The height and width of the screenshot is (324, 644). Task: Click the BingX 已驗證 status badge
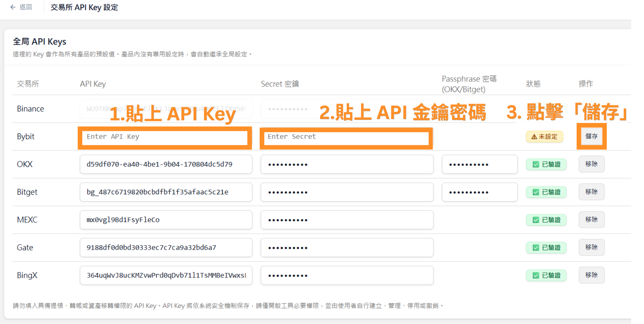(546, 275)
